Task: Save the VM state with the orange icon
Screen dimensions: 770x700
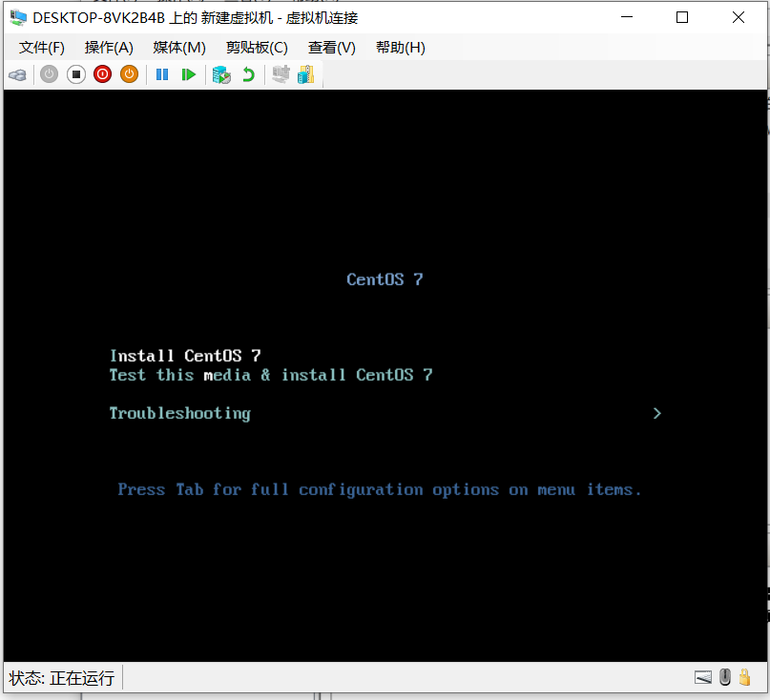Action: click(x=129, y=74)
